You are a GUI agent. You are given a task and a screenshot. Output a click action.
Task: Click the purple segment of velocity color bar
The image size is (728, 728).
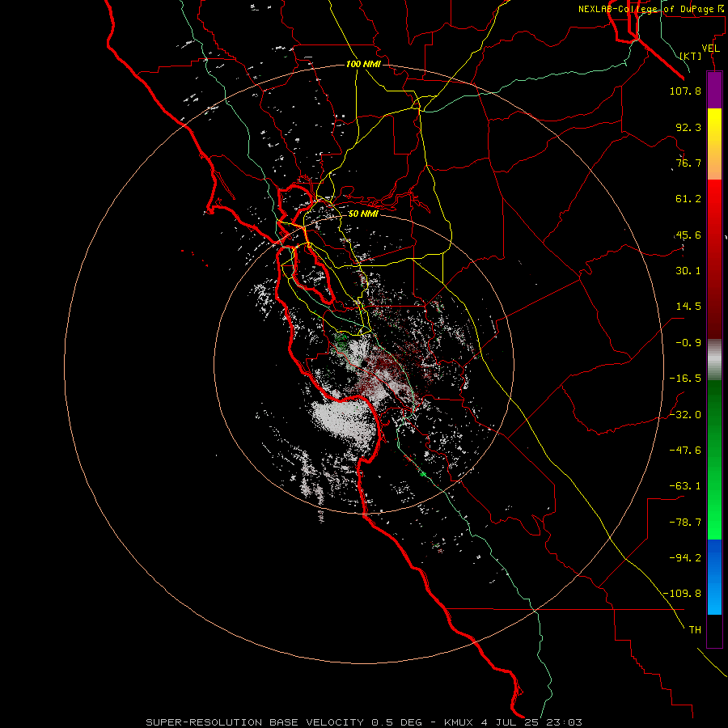click(x=714, y=90)
